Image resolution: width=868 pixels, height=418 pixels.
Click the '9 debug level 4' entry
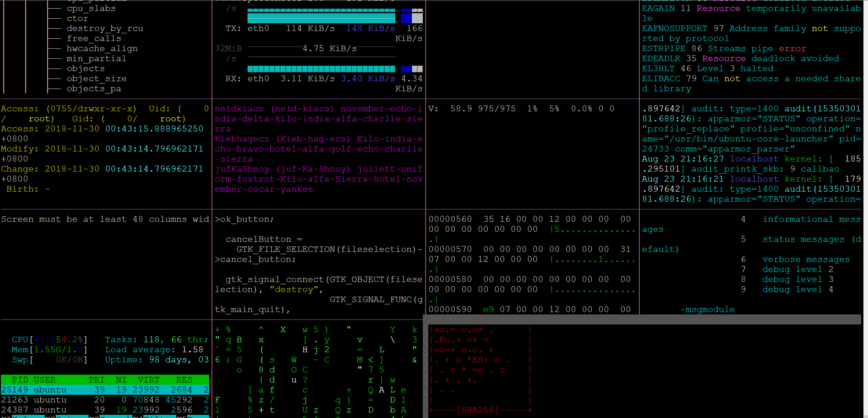pyautogui.click(x=787, y=289)
